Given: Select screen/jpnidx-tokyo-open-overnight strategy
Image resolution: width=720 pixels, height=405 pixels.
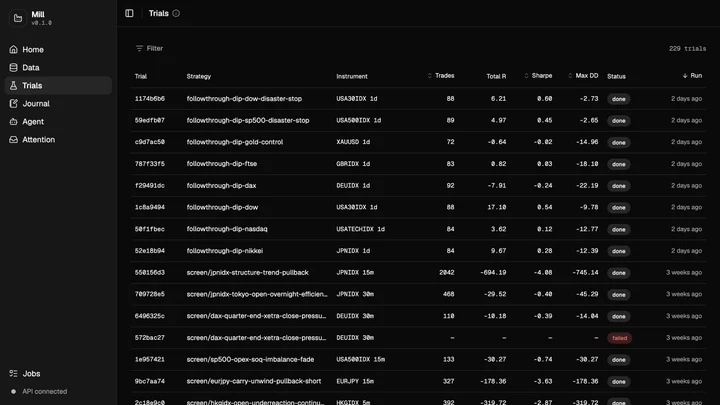Looking at the screenshot, I should point(257,294).
